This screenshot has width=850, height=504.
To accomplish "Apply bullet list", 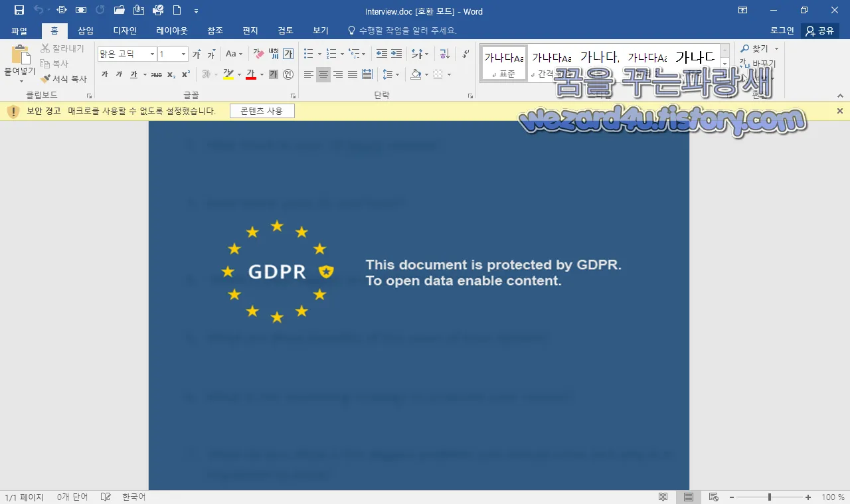I will (308, 54).
